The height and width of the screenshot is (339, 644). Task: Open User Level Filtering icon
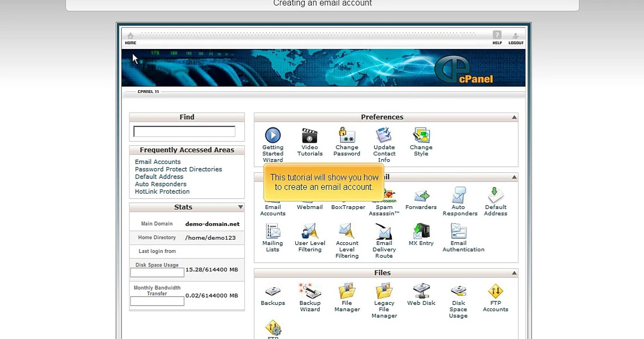point(310,232)
